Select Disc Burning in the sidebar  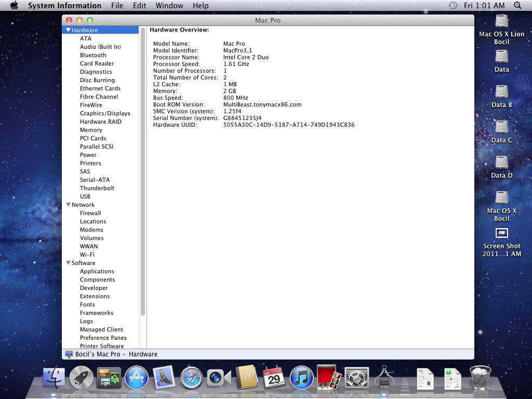[97, 79]
